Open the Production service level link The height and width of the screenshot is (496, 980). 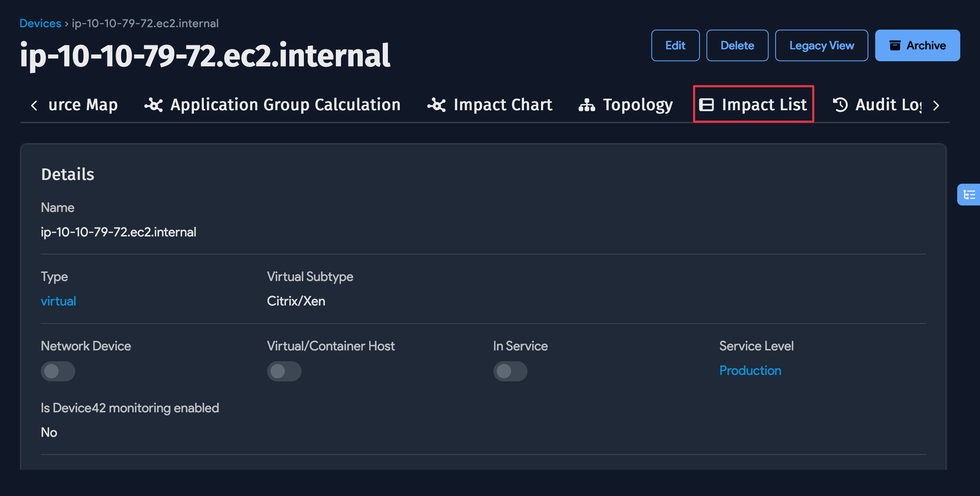click(750, 370)
